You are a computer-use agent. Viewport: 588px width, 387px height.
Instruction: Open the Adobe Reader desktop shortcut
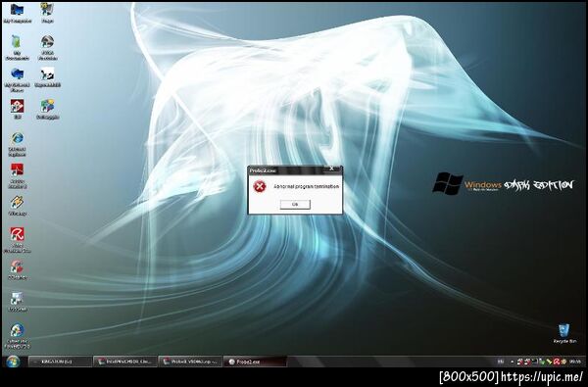(x=18, y=175)
